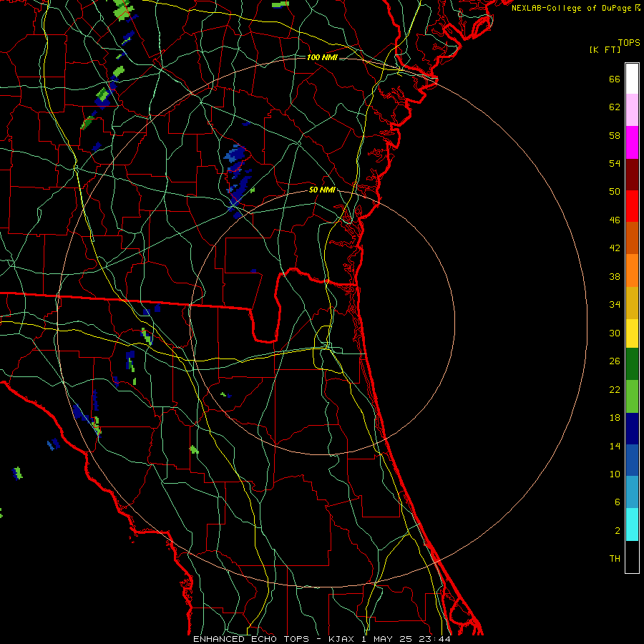644x644 pixels.
Task: Pick the teal-blue legend swatch
Action: coord(632,492)
